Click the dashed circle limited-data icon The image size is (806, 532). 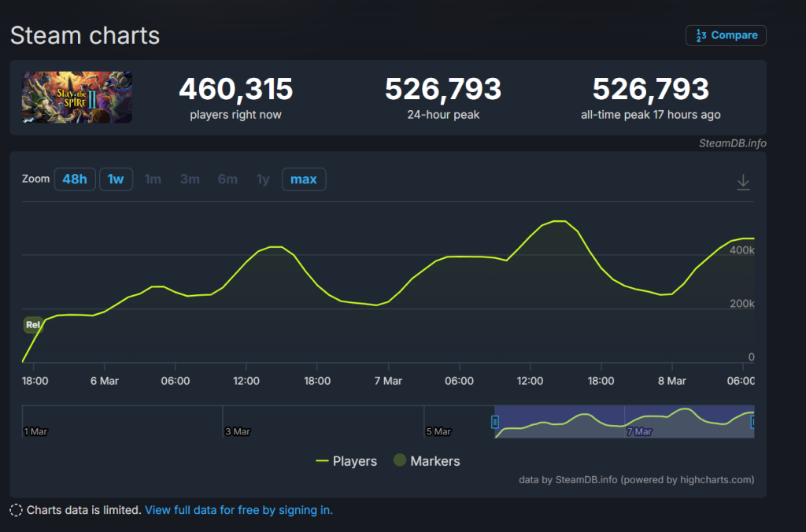[x=17, y=510]
